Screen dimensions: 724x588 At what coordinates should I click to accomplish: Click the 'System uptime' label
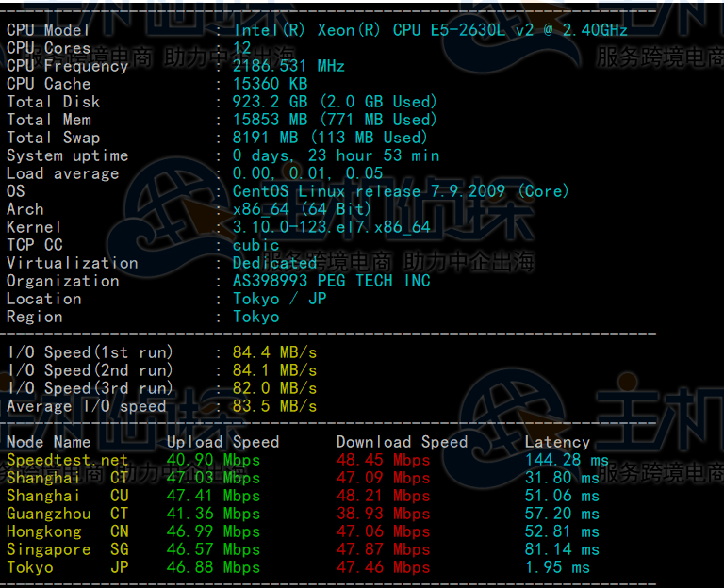coord(68,156)
